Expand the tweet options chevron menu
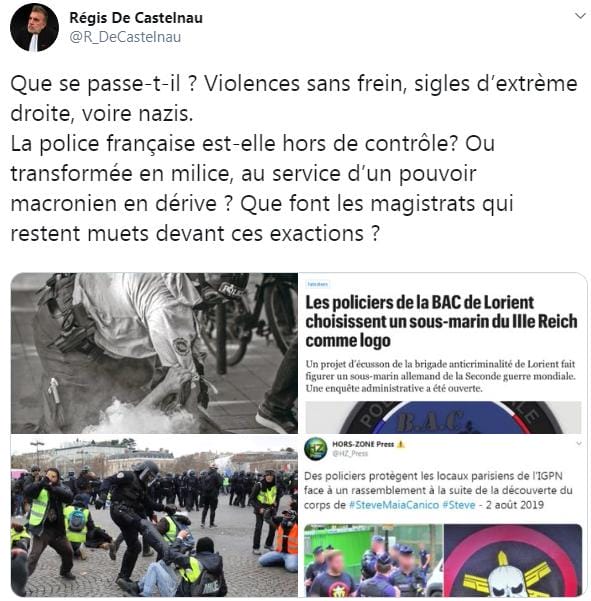The height and width of the screenshot is (601, 591). click(x=580, y=16)
